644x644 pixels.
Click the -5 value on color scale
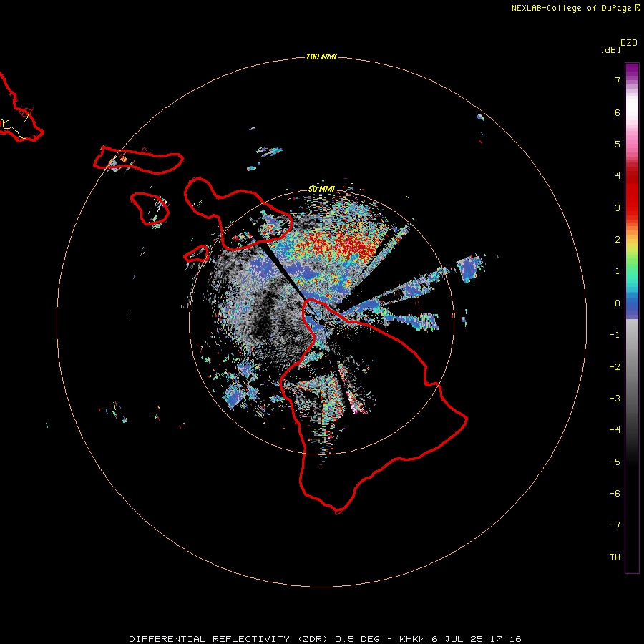point(615,462)
